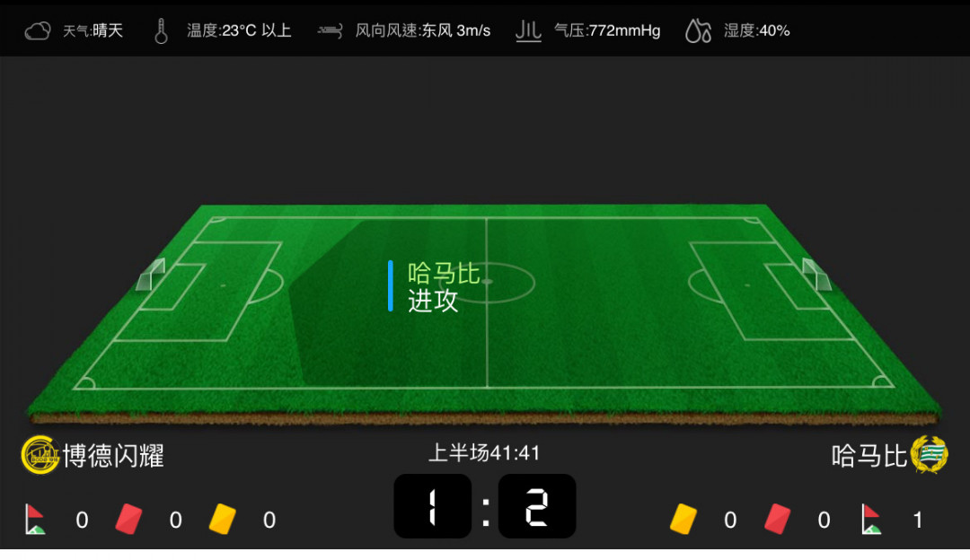Click the home score digit 1
The height and width of the screenshot is (560, 970).
[x=432, y=507]
